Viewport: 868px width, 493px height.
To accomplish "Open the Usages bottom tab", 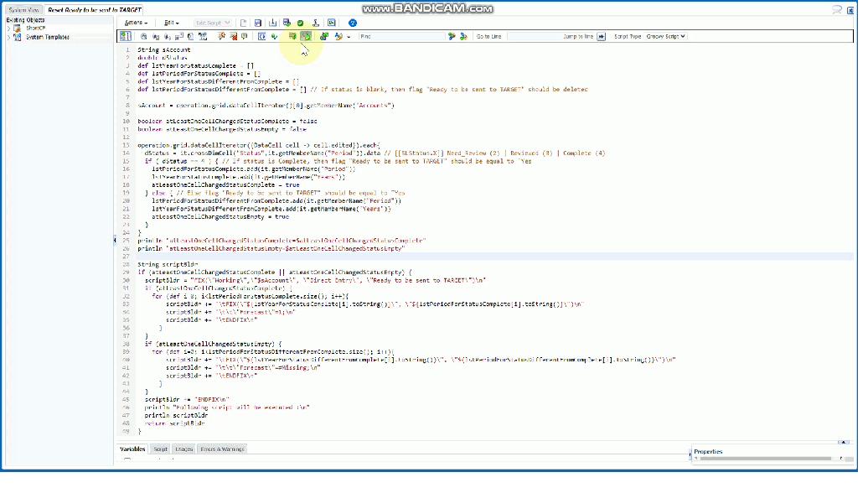I will pyautogui.click(x=183, y=449).
